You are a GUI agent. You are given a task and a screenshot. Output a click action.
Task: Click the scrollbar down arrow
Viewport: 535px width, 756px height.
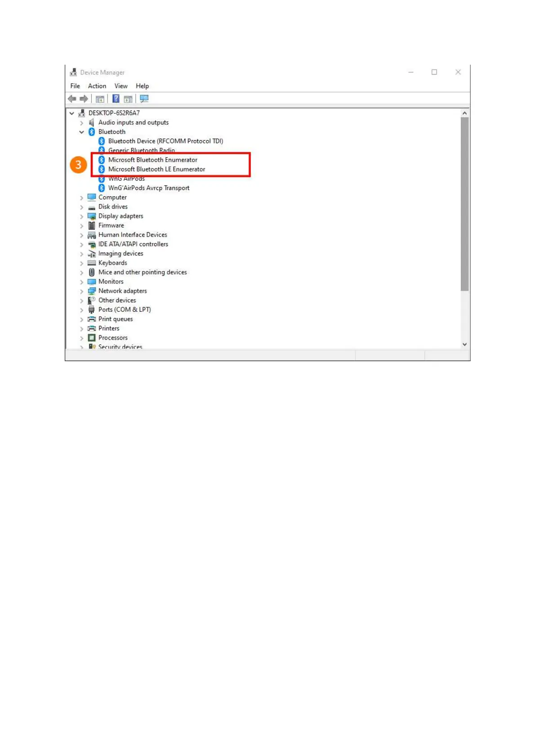pos(464,345)
